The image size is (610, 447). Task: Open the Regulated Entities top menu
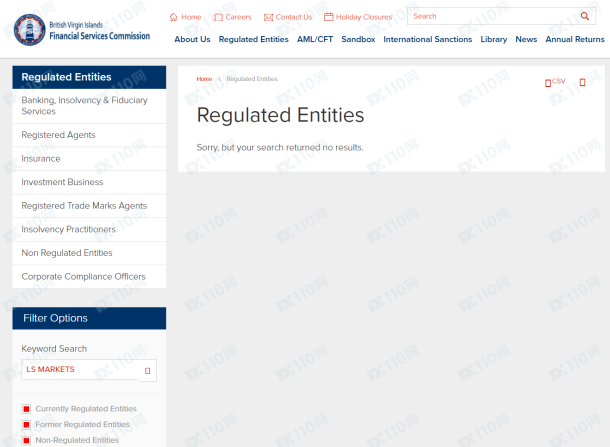point(254,39)
